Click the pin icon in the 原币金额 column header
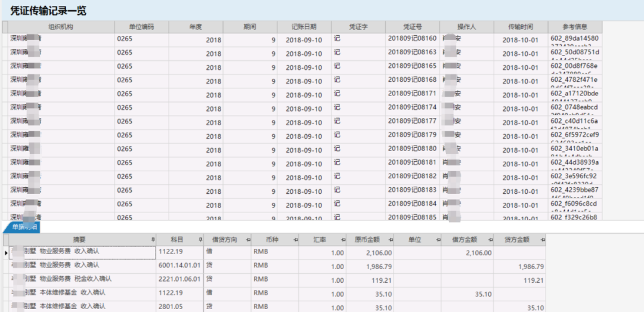Screen dimensions: 644x312 pyautogui.click(x=391, y=240)
